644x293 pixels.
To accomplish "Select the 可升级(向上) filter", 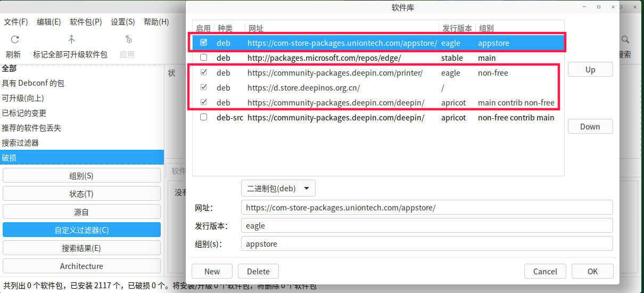I will click(x=82, y=98).
